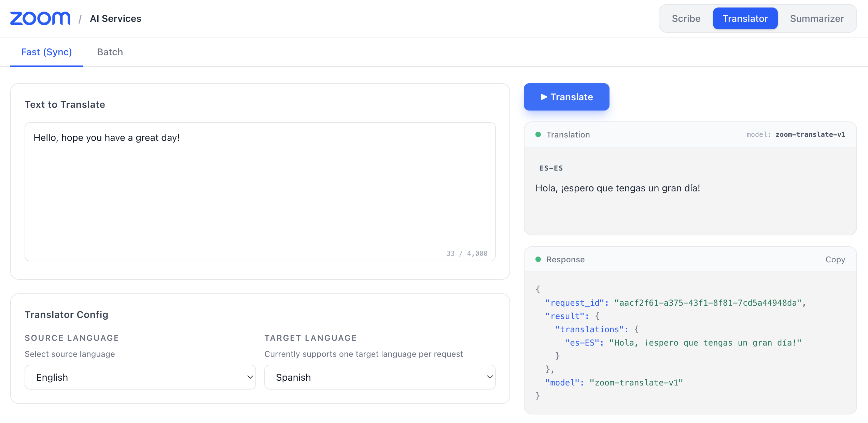The height and width of the screenshot is (423, 868).
Task: Click the 'Select source language' hint text
Action: pos(70,354)
